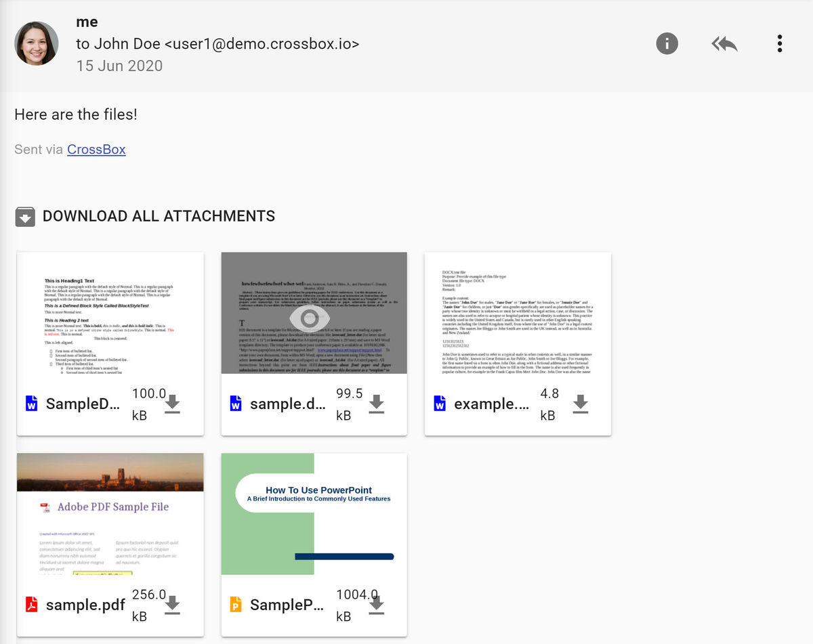Click the message info icon
Image resolution: width=813 pixels, height=644 pixels.
(x=667, y=44)
